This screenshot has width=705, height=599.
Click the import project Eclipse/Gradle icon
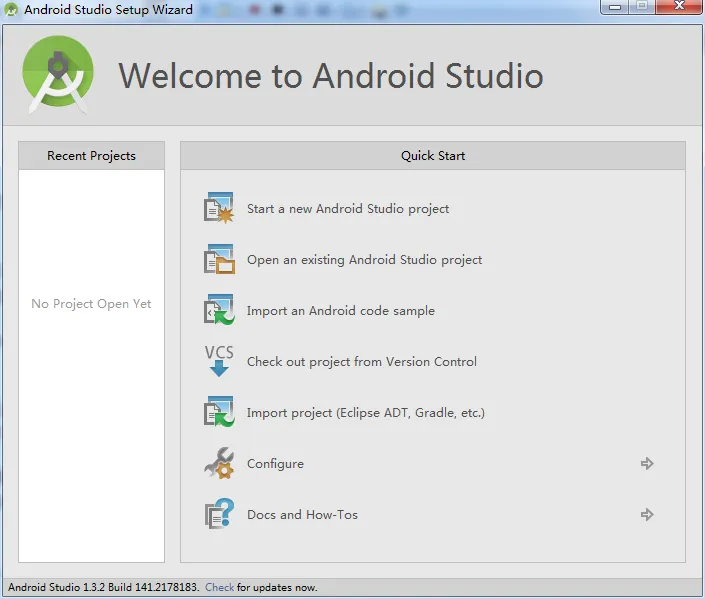coord(219,412)
